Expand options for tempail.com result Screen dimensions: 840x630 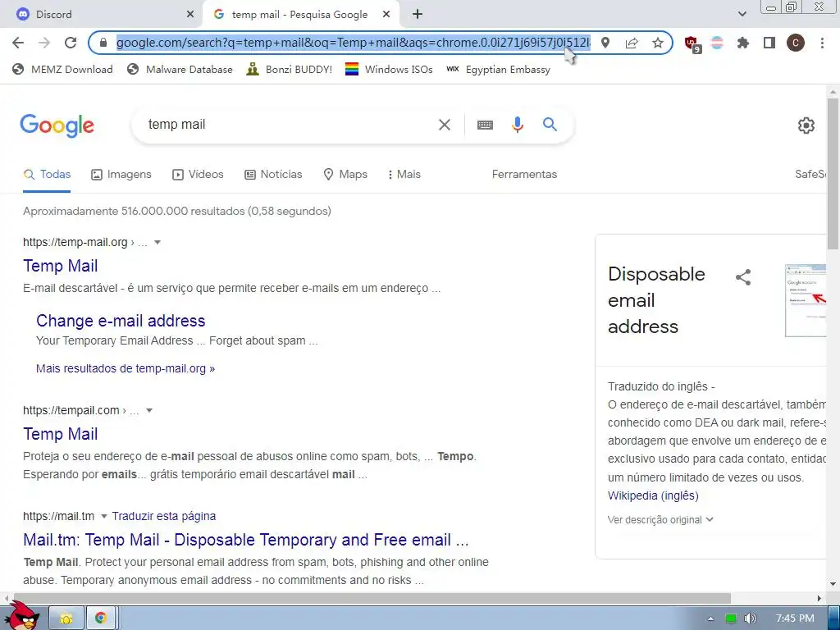[149, 410]
